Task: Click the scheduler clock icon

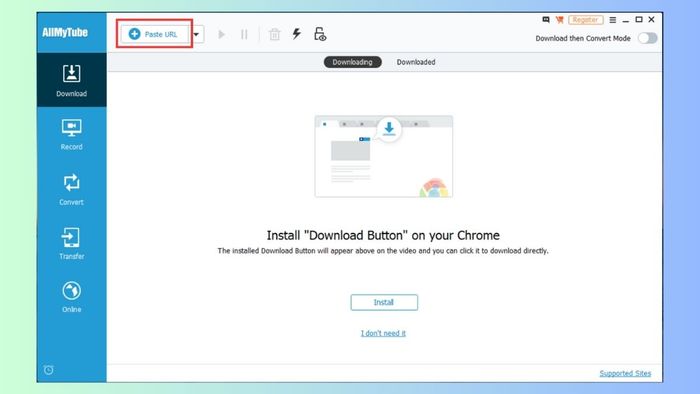Action: click(49, 369)
